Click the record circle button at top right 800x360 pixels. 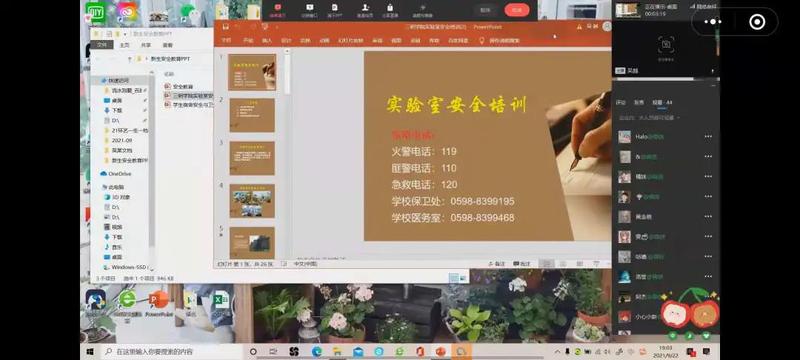point(757,22)
